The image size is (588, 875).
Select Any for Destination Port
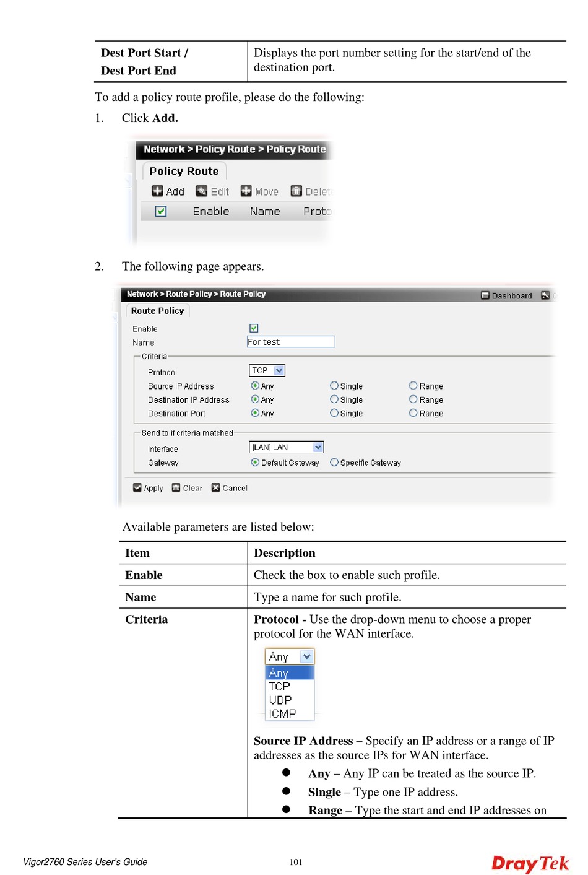[x=255, y=413]
